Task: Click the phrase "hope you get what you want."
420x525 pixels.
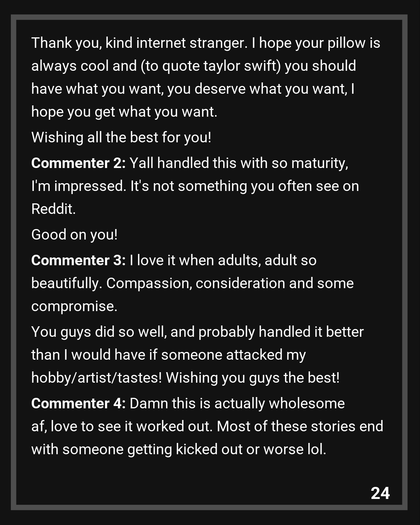Action: click(124, 112)
